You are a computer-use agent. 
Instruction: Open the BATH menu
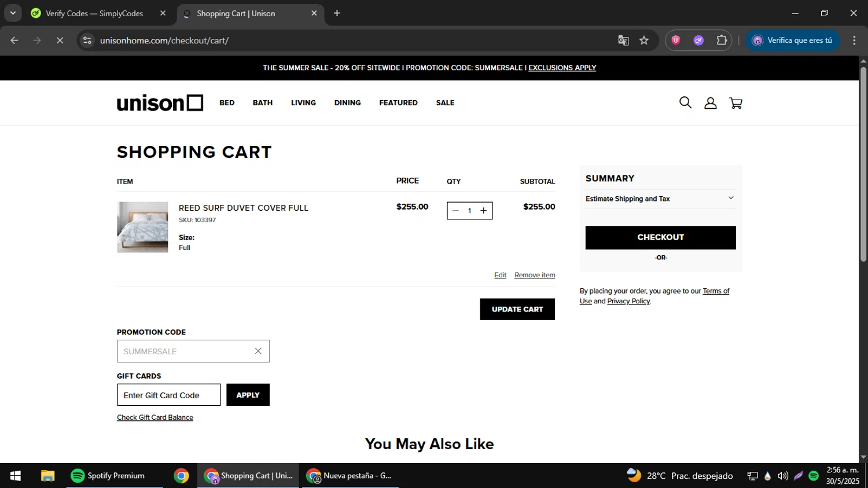point(263,103)
